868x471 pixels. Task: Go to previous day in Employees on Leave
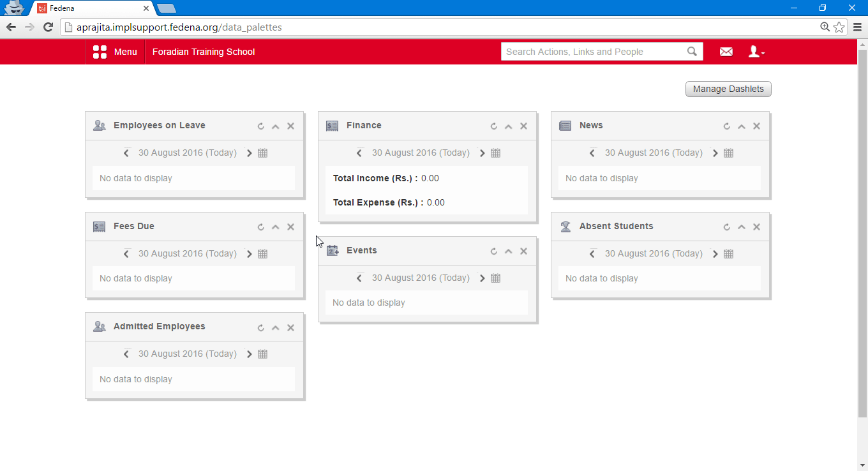point(126,153)
